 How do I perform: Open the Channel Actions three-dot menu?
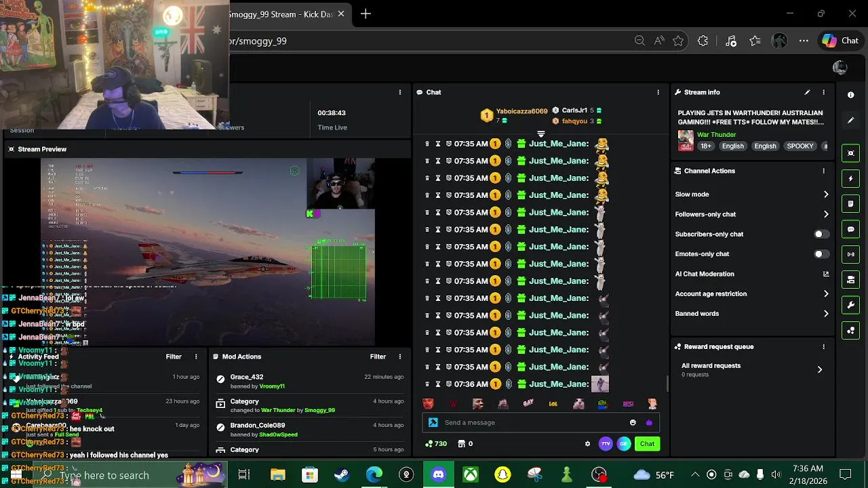[823, 171]
